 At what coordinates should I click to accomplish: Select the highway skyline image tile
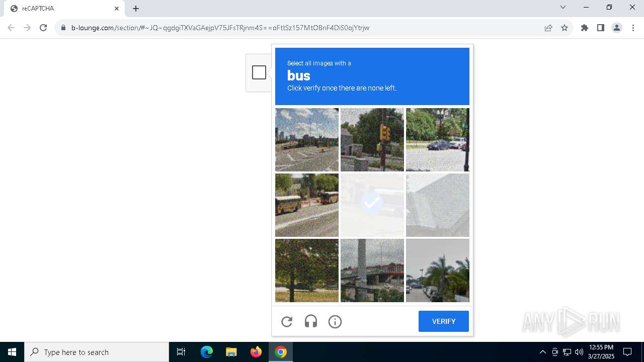(x=307, y=140)
